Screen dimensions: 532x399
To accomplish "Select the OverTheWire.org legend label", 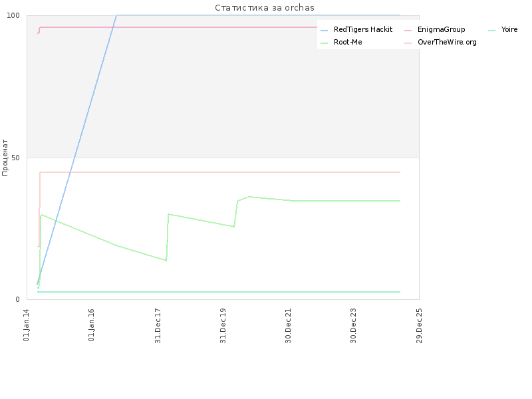I will 447,42.
